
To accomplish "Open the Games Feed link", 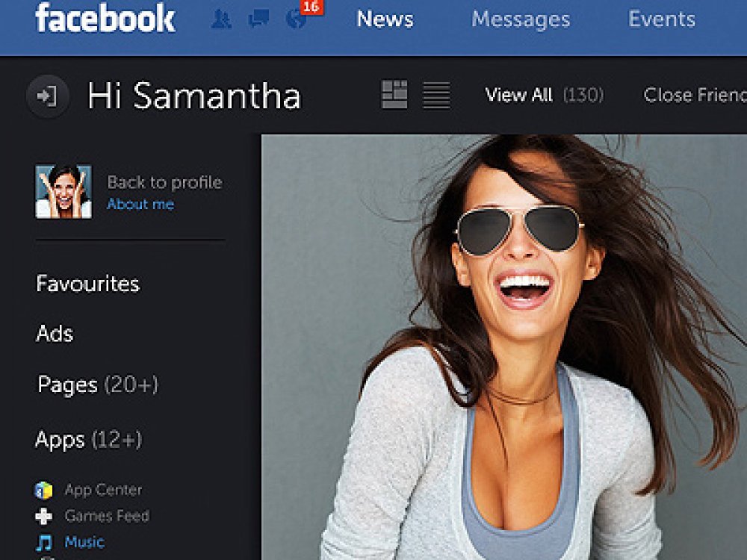I will (x=107, y=516).
